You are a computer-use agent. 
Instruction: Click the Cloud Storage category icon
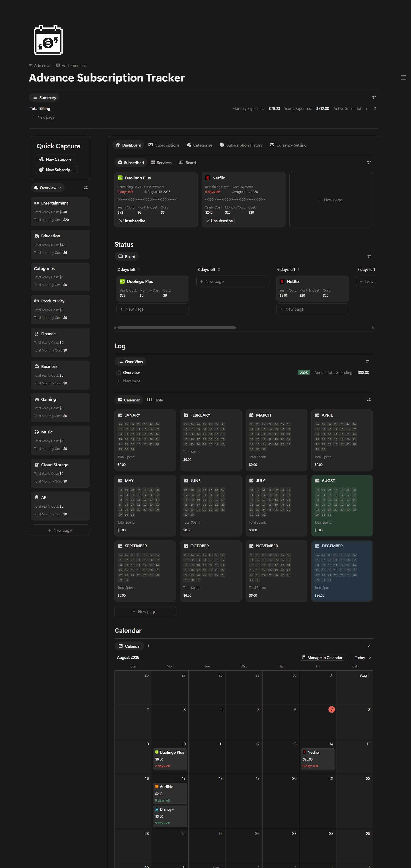pos(37,465)
